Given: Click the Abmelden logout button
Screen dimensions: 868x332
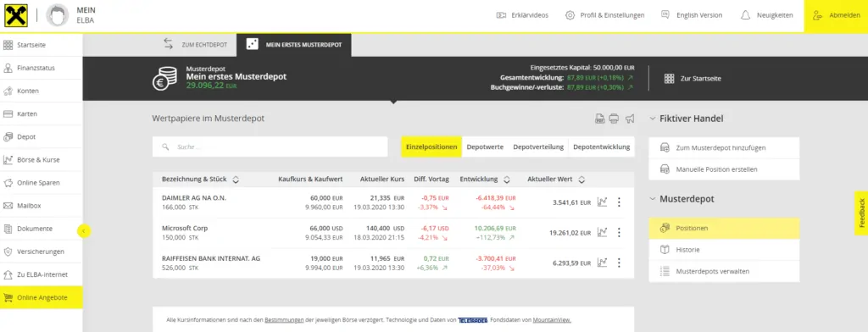Looking at the screenshot, I should (x=836, y=16).
